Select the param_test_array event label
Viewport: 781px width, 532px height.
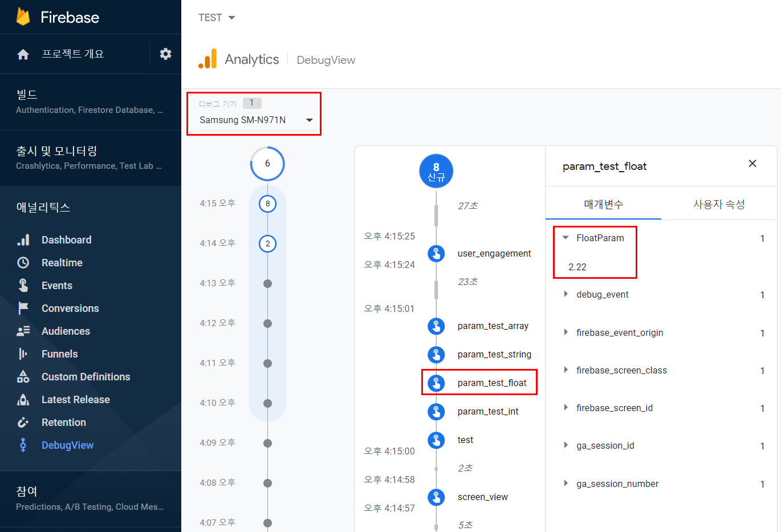coord(493,326)
